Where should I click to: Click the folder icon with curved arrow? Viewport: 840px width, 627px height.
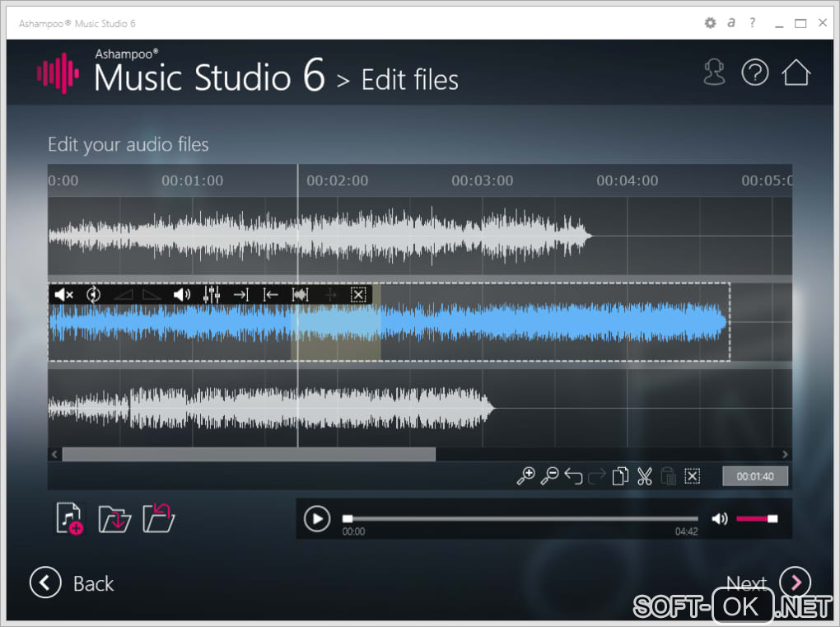[159, 518]
